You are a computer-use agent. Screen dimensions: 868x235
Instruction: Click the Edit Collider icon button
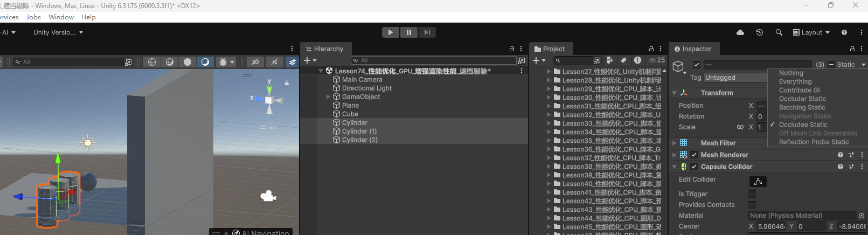[758, 182]
